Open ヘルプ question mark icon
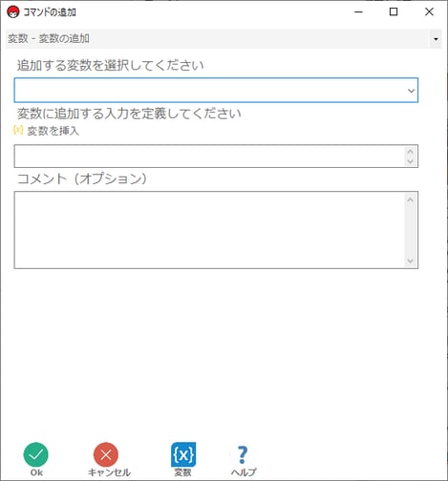This screenshot has width=448, height=481. [243, 455]
